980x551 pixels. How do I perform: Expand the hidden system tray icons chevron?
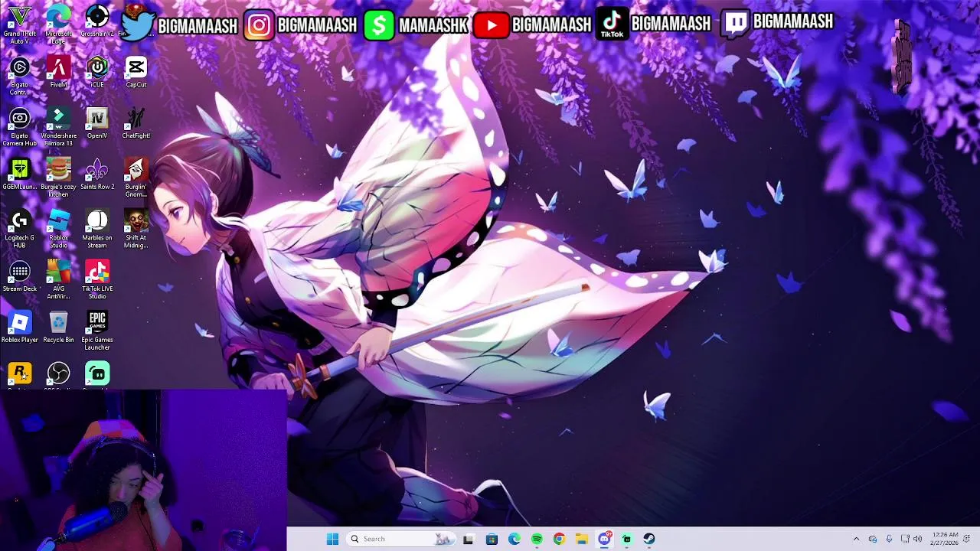tap(856, 539)
